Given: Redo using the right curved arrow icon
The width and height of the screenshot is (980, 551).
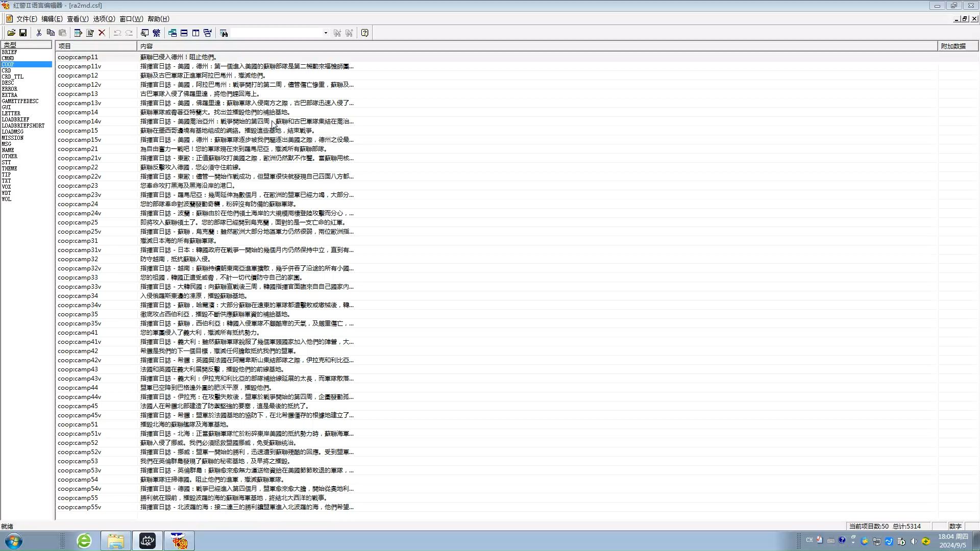Looking at the screenshot, I should (129, 33).
